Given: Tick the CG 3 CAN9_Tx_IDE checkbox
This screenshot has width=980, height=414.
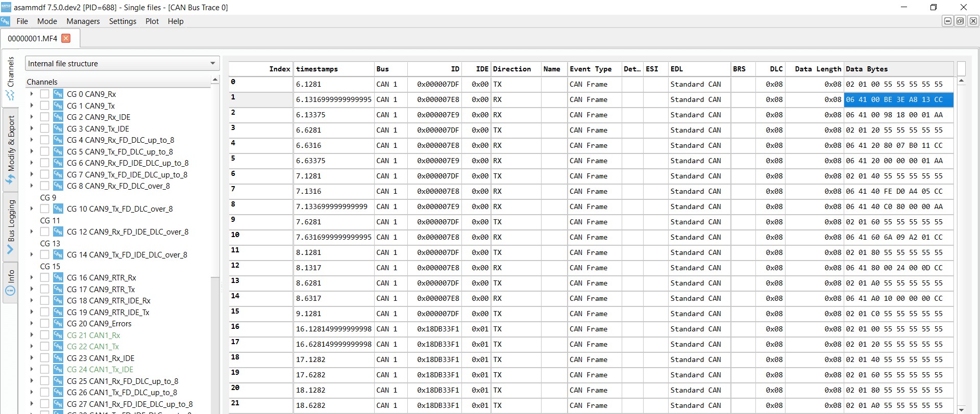Looking at the screenshot, I should tap(45, 128).
